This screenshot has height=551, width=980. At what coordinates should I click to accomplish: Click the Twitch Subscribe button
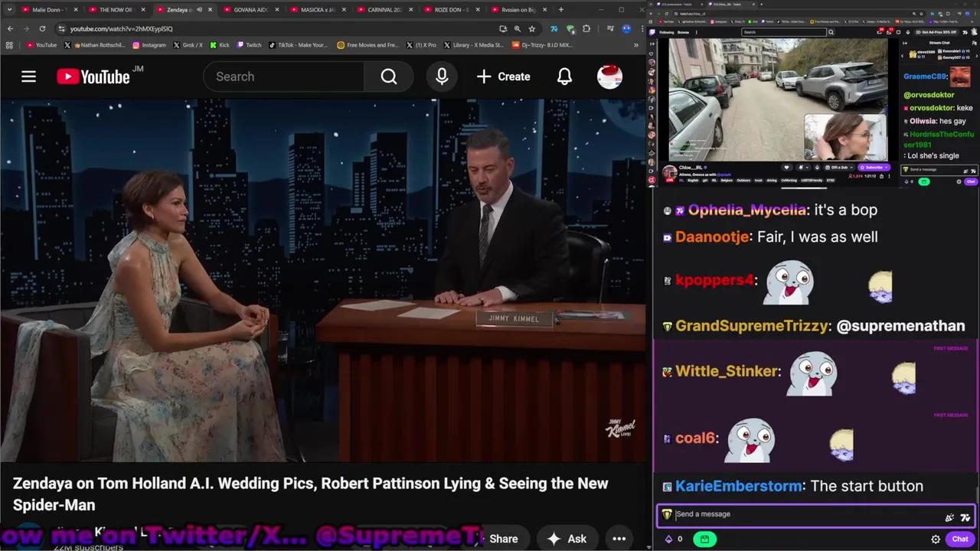tap(872, 167)
